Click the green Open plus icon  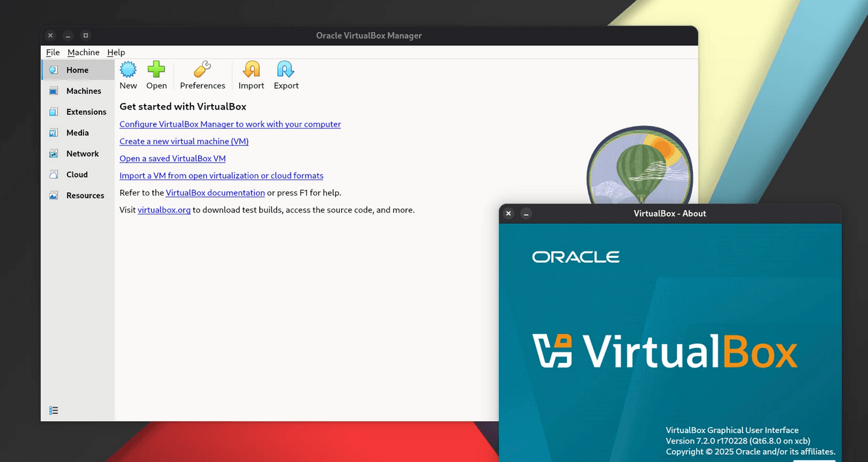pyautogui.click(x=156, y=70)
